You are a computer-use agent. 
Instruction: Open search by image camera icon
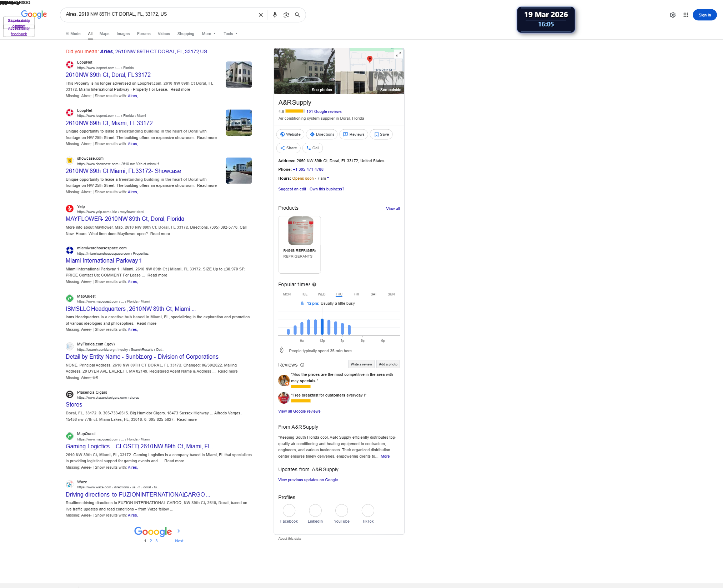(x=286, y=15)
